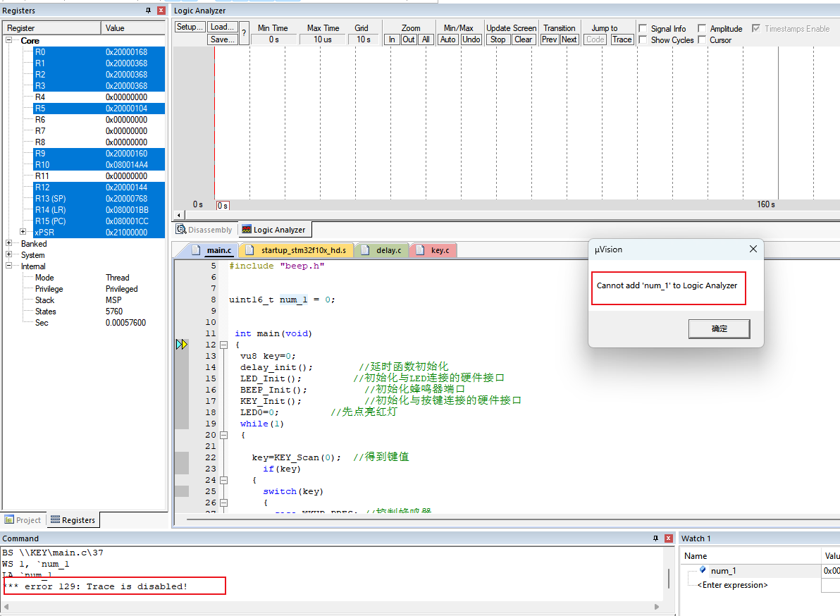Close the µVision error dialog
This screenshot has width=840, height=616.
(x=753, y=249)
